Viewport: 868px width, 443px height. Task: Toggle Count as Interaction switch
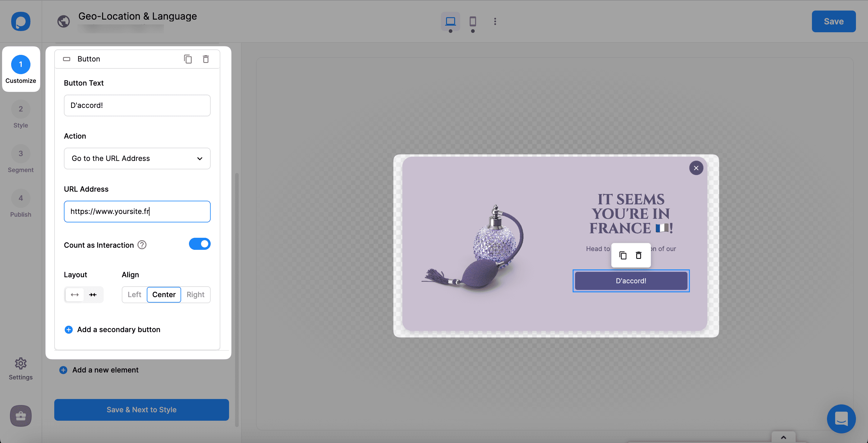200,244
